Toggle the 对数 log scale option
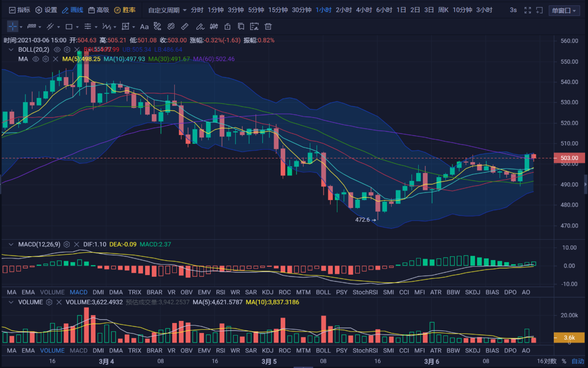The height and width of the screenshot is (368, 588). coord(550,361)
